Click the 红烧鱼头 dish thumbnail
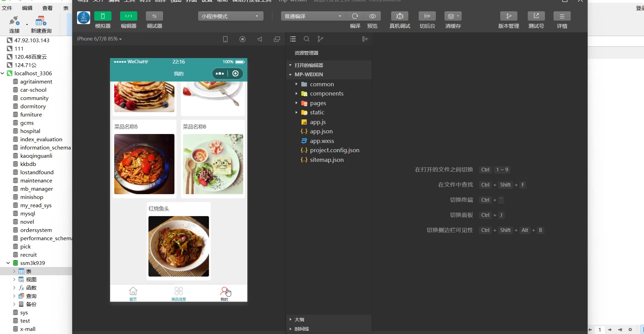 (179, 246)
